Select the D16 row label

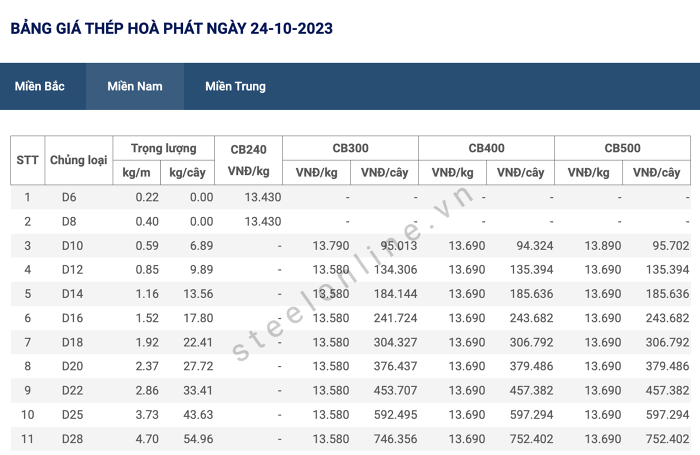pos(72,318)
